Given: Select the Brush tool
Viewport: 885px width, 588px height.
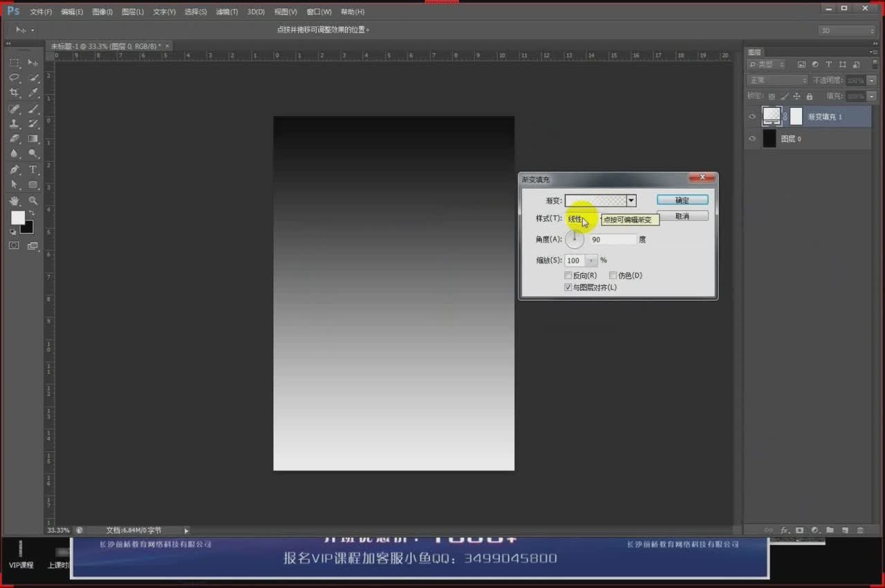Looking at the screenshot, I should [x=32, y=108].
